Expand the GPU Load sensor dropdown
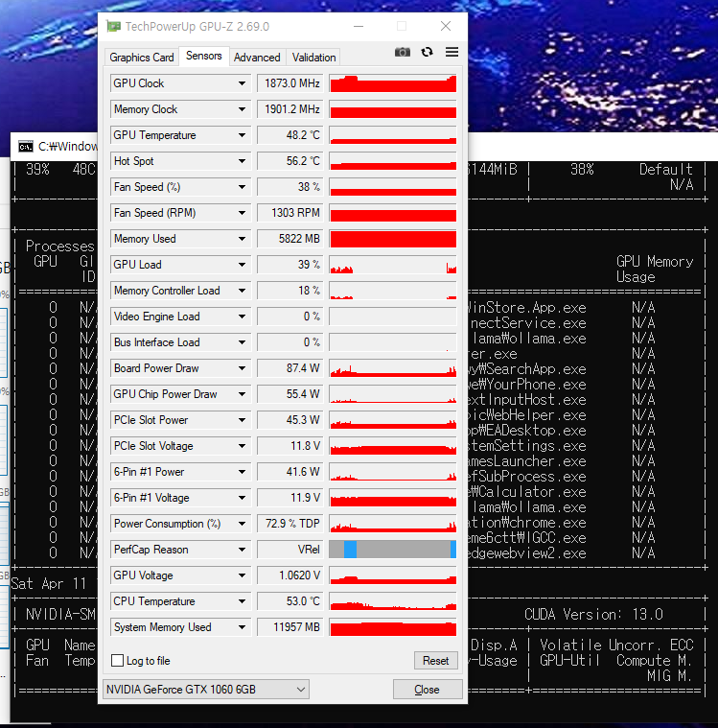The width and height of the screenshot is (718, 728). 242,265
